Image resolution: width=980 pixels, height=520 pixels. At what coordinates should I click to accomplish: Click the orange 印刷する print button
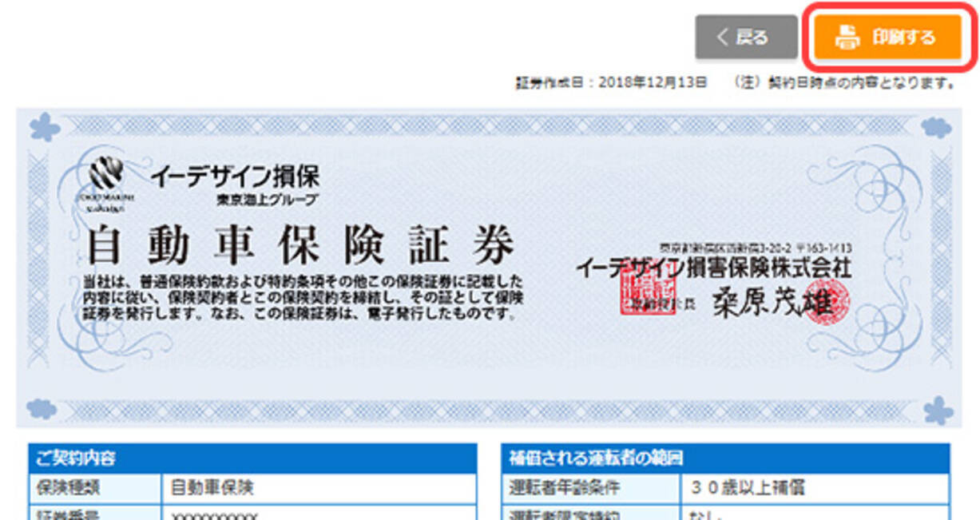[x=887, y=37]
